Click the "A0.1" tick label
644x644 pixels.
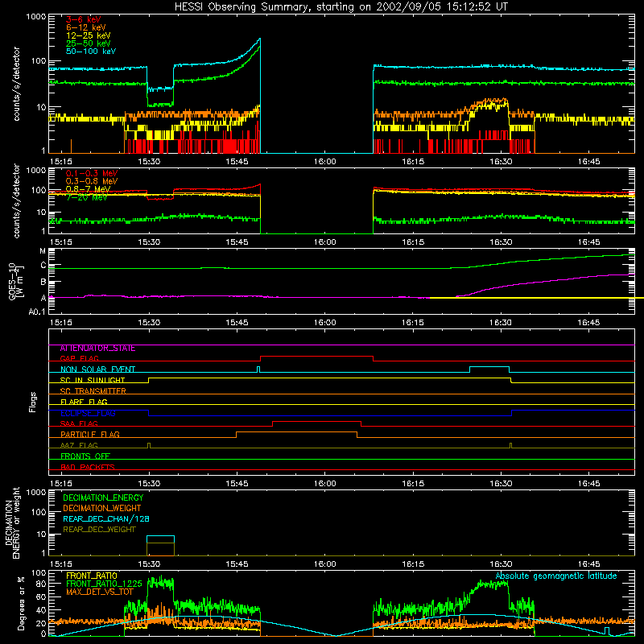coord(37,312)
